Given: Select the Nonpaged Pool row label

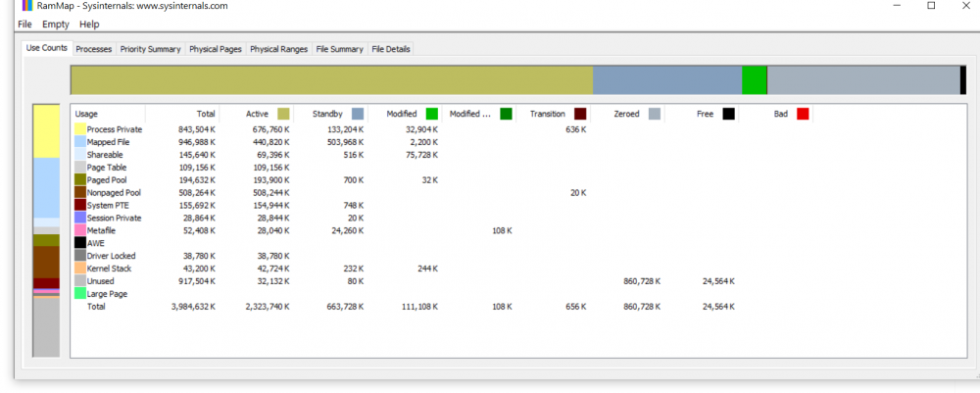Looking at the screenshot, I should click(x=114, y=192).
